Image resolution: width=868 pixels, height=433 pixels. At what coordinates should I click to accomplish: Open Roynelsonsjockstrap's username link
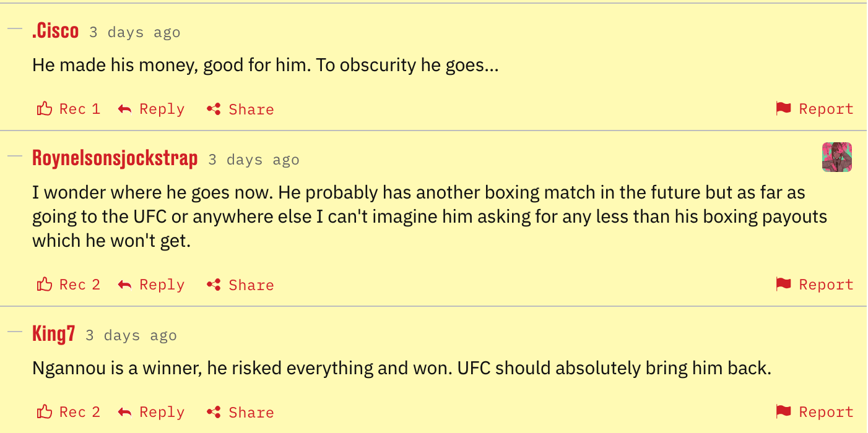click(x=115, y=159)
